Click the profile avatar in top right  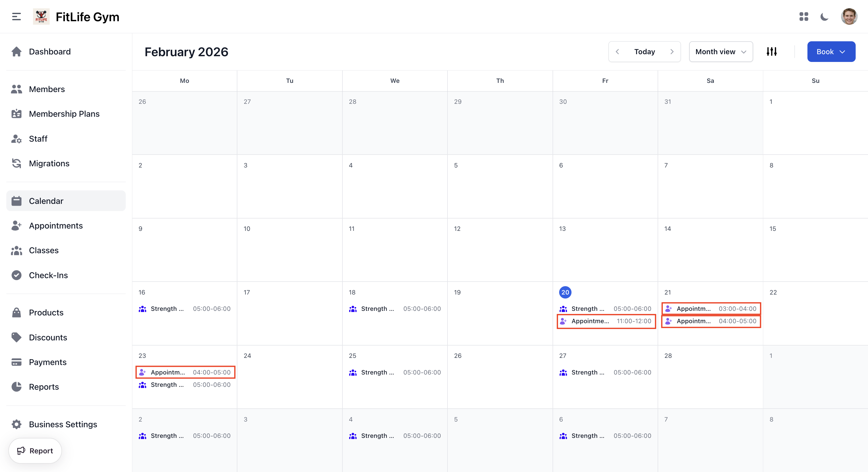click(849, 16)
